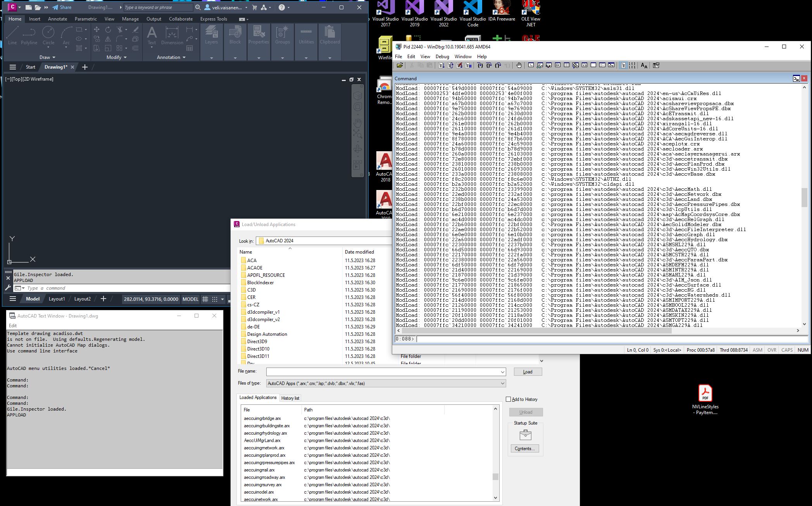Enable the Add to History checkbox

[509, 399]
